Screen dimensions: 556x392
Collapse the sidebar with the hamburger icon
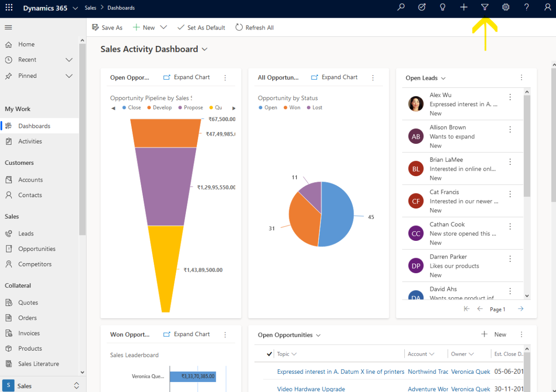[8, 27]
